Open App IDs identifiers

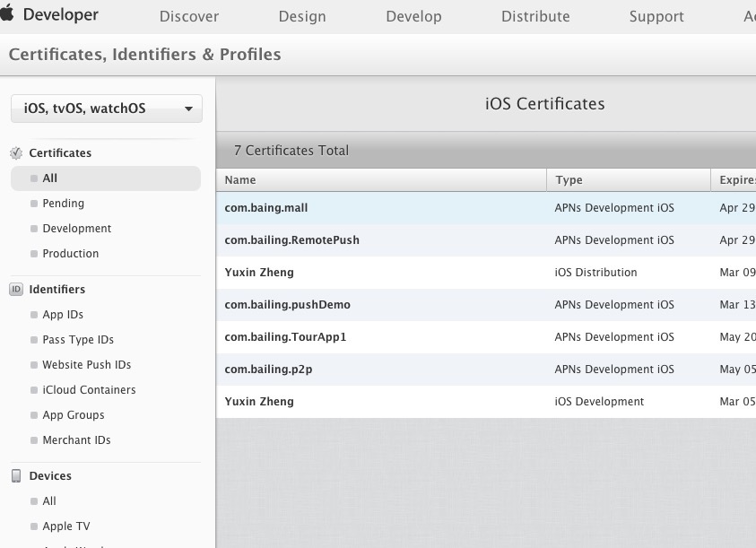pyautogui.click(x=63, y=315)
